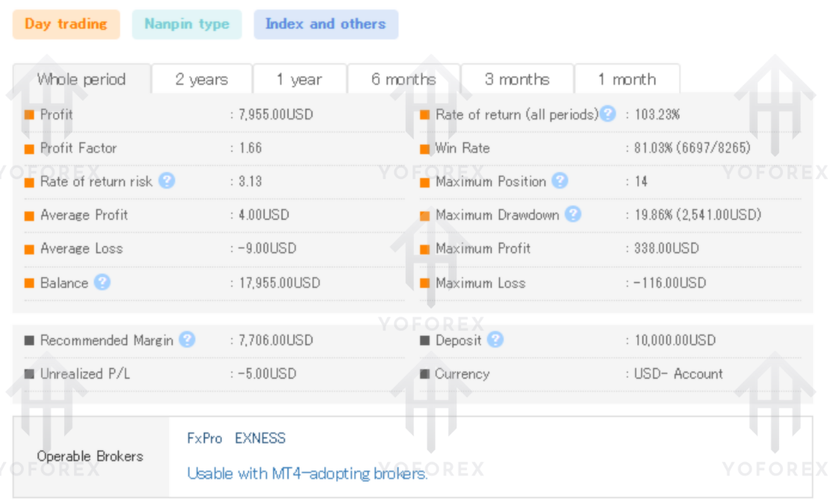
Task: Click the Operable Brokers section
Action: point(88,455)
